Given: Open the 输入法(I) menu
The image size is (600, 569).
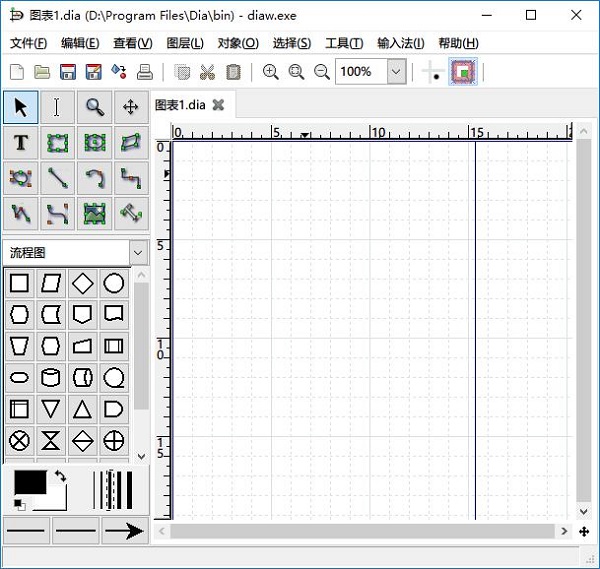Looking at the screenshot, I should point(401,43).
